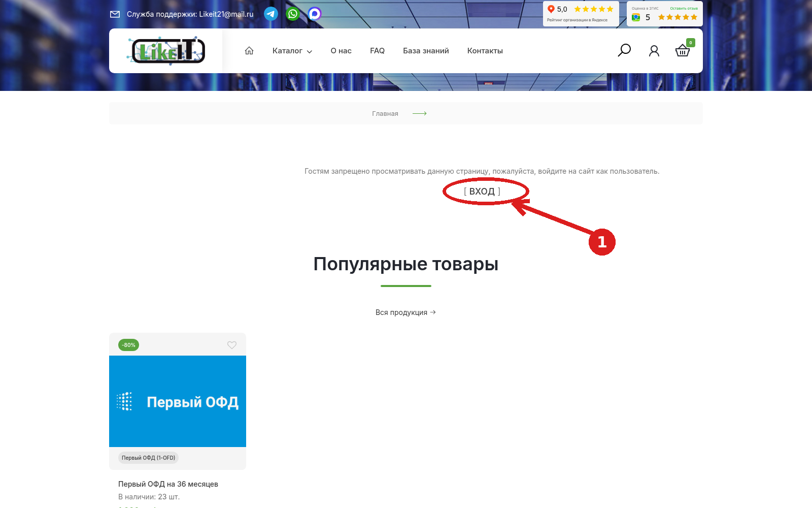Click the LikeIT site logo

coord(166,51)
